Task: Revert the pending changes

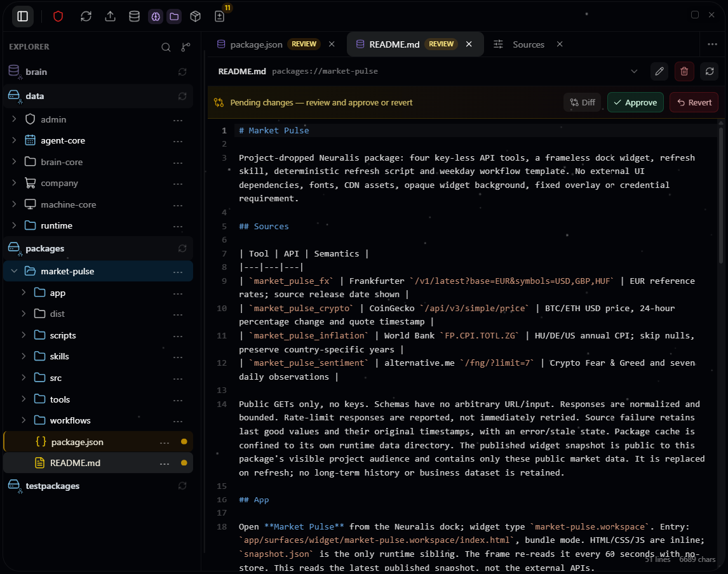Action: [694, 103]
